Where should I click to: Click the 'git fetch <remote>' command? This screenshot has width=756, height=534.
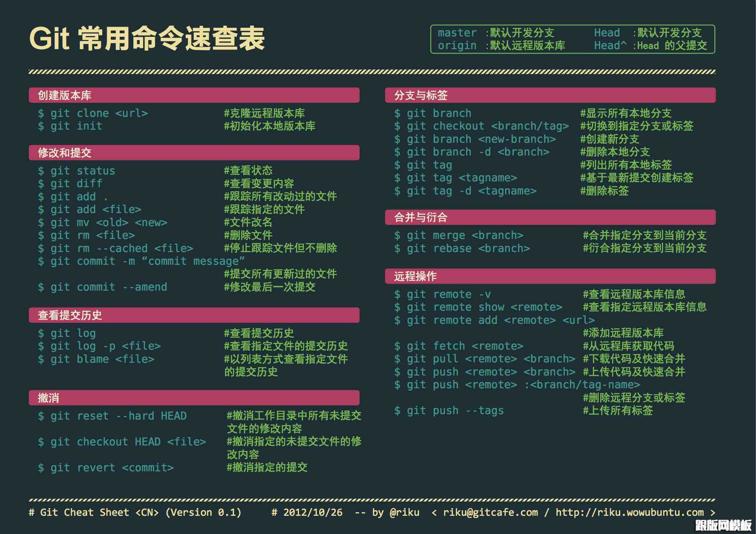[x=459, y=346]
